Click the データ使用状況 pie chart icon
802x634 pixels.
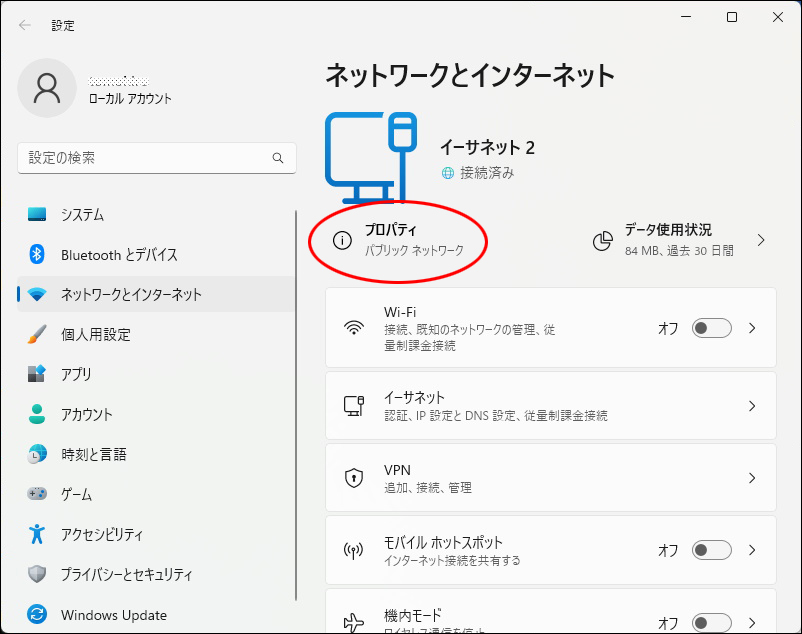(x=603, y=241)
